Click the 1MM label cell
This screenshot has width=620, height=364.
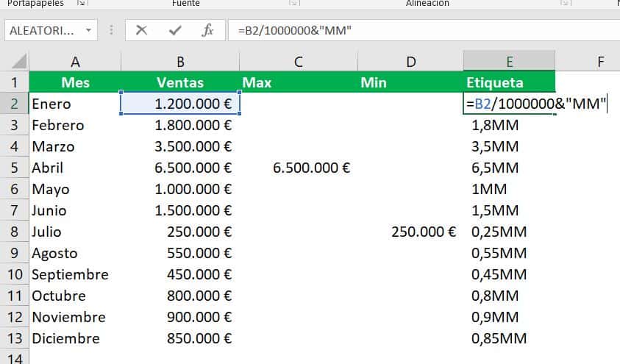509,189
